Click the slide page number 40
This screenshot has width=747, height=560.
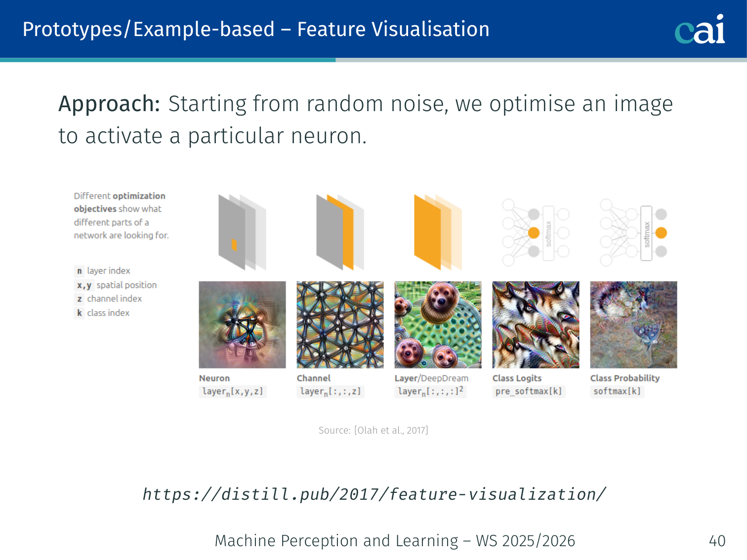(717, 541)
